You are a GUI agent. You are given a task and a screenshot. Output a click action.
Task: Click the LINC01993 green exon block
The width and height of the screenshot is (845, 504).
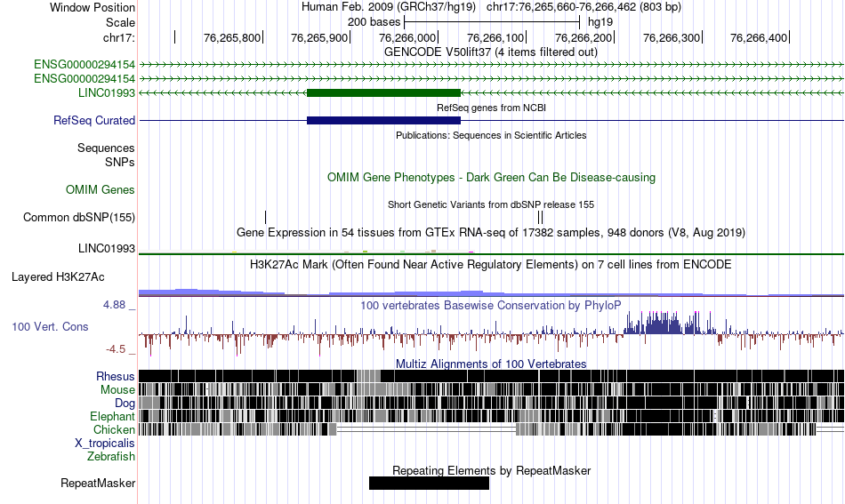(x=383, y=92)
